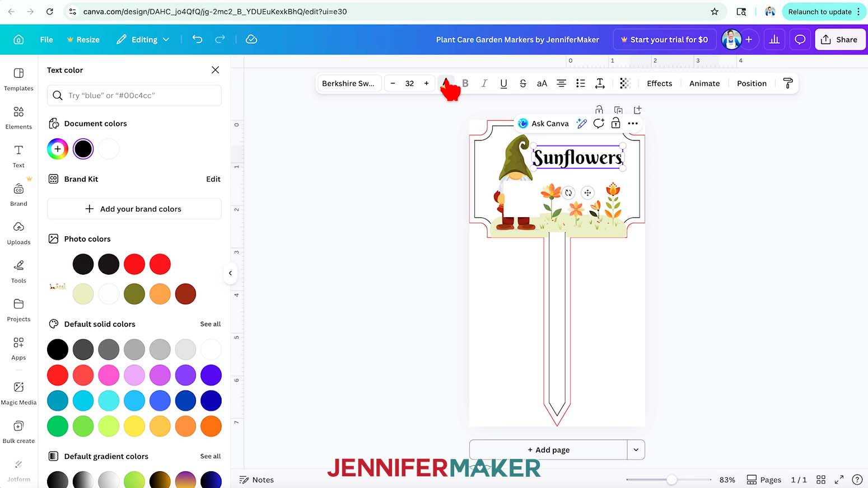Image resolution: width=868 pixels, height=488 pixels.
Task: Pick the olive green photo color swatch
Action: pyautogui.click(x=134, y=294)
